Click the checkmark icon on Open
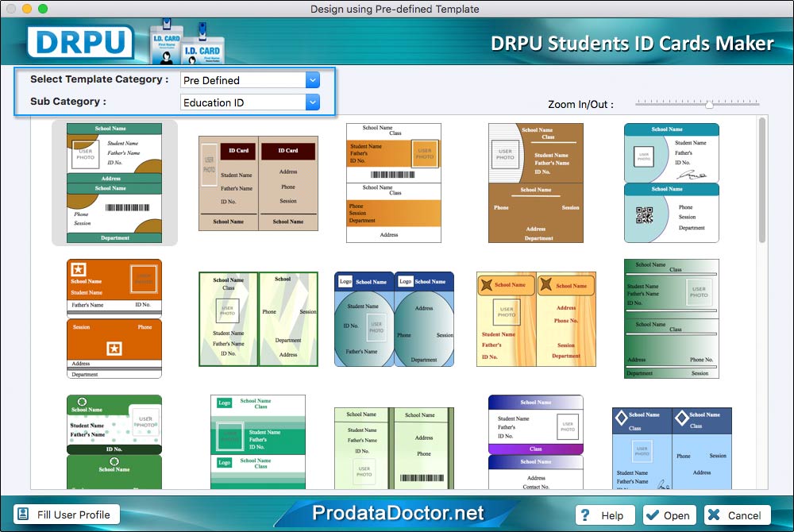 [653, 515]
